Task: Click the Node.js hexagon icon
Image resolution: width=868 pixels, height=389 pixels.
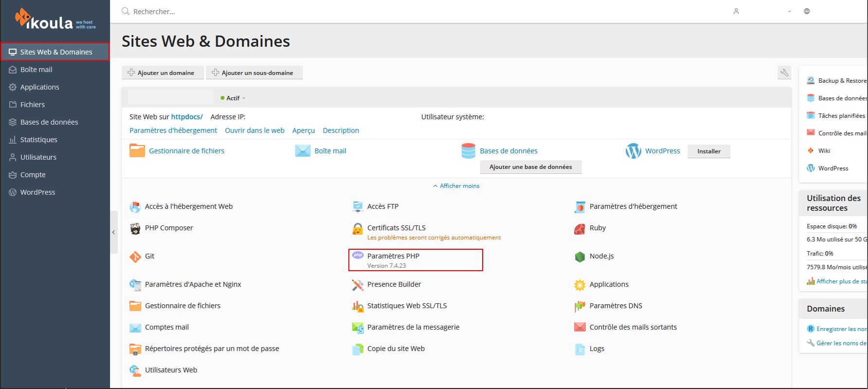Action: point(579,257)
